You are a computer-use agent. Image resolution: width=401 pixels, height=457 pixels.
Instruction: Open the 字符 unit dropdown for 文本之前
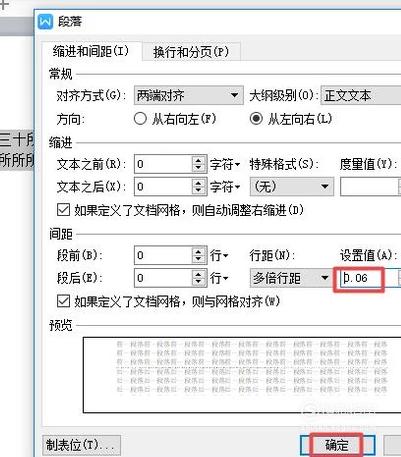click(225, 164)
